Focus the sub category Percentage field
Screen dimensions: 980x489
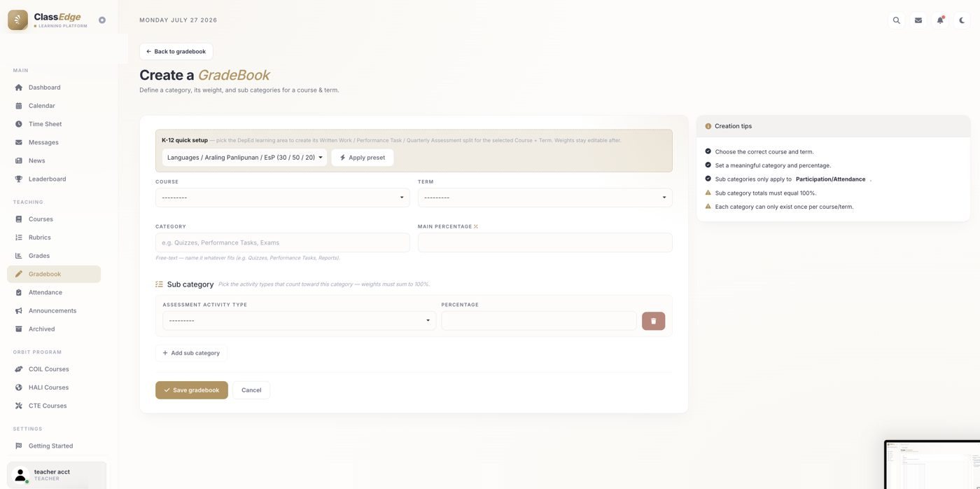539,321
